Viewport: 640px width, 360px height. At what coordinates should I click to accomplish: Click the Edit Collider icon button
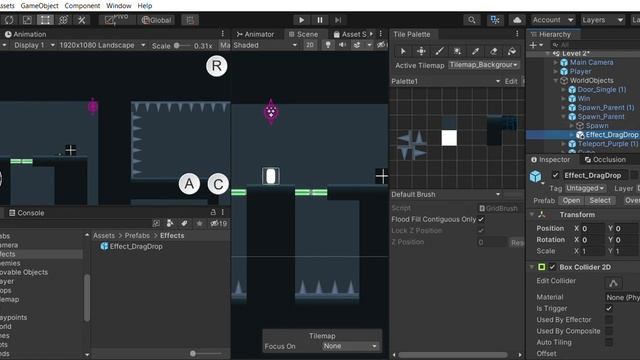pos(613,282)
